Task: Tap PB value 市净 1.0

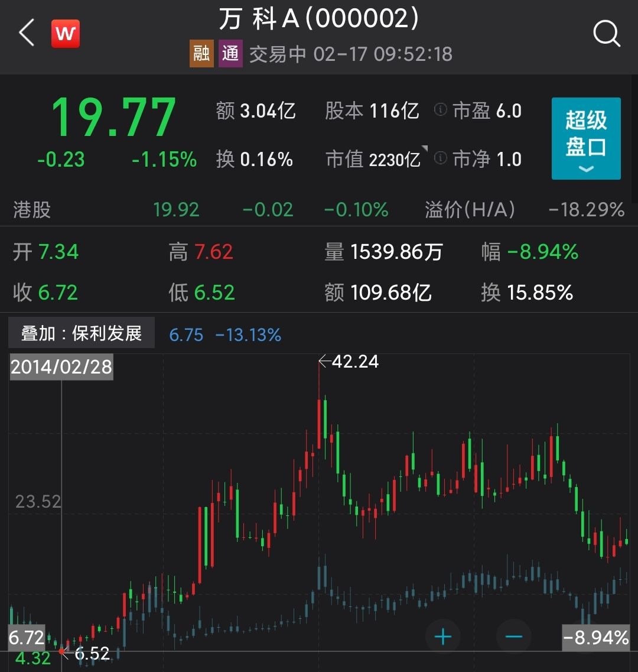Action: click(x=487, y=160)
